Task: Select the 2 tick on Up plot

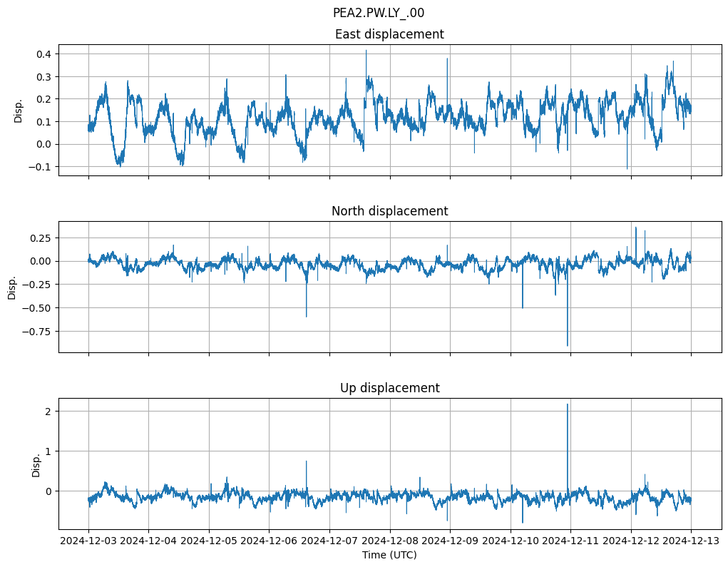Action: click(x=48, y=412)
